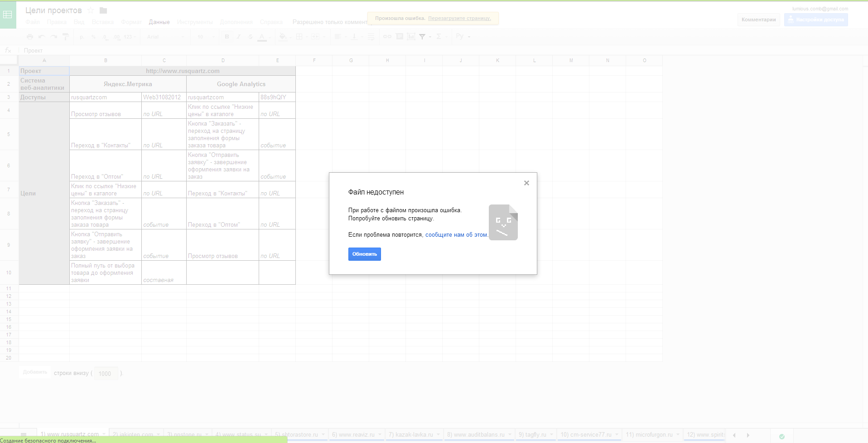Switch to 10) cm-service77.ru sheet tab
868x443 pixels.
588,434
